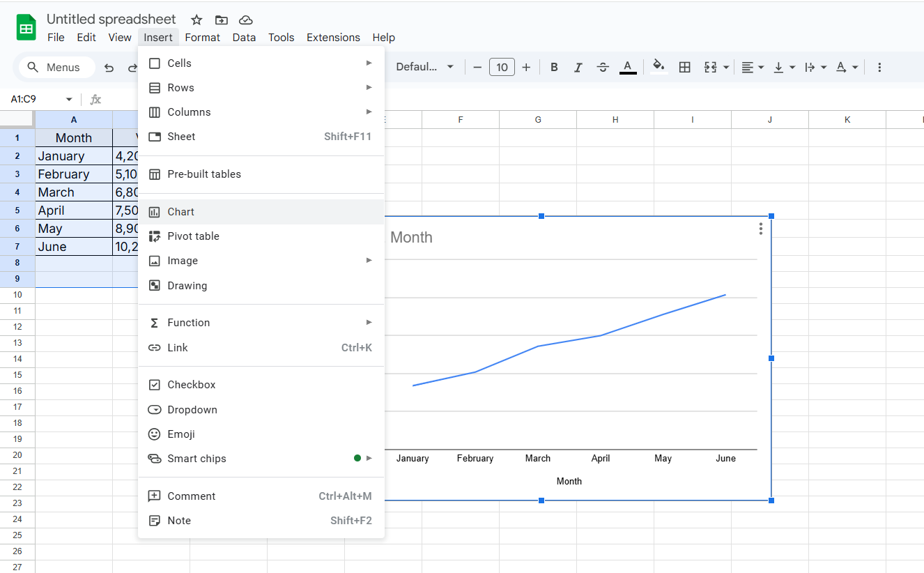Screen dimensions: 924x573
Task: Click the font size input field
Action: point(502,67)
